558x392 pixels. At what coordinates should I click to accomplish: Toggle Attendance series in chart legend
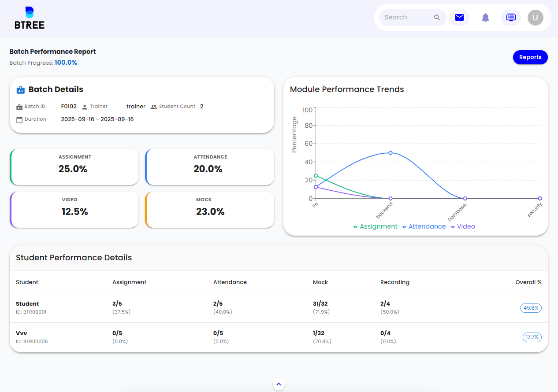pyautogui.click(x=424, y=226)
